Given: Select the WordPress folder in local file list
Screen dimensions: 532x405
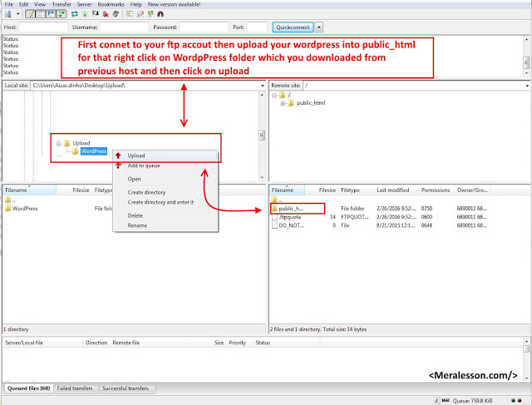Looking at the screenshot, I should click(x=25, y=209).
